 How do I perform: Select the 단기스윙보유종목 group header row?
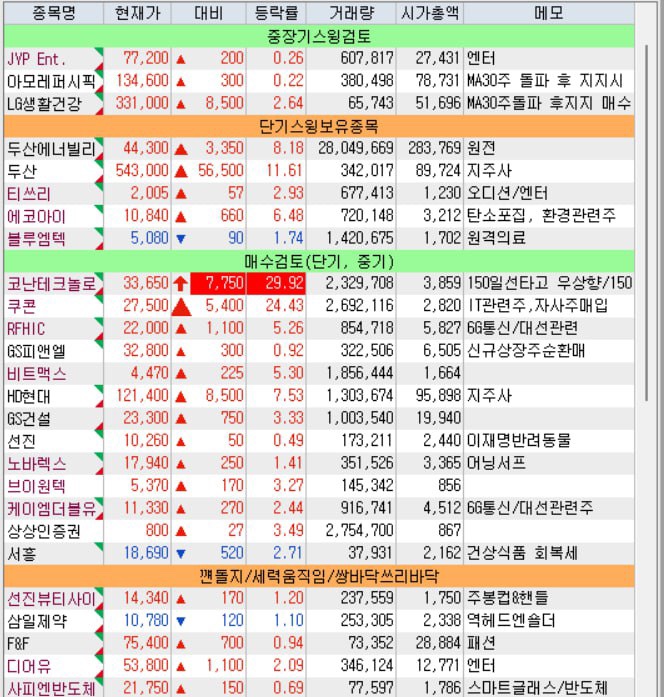click(x=319, y=127)
